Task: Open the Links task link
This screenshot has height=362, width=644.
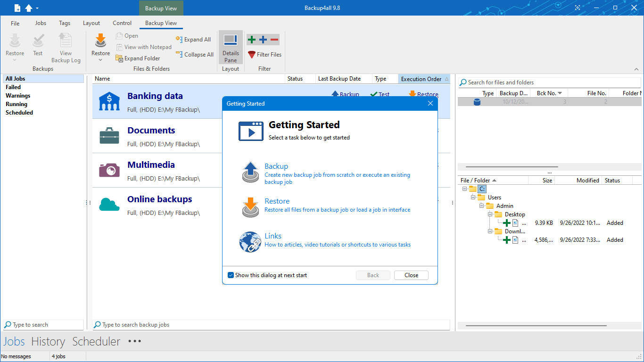Action: pos(273,236)
